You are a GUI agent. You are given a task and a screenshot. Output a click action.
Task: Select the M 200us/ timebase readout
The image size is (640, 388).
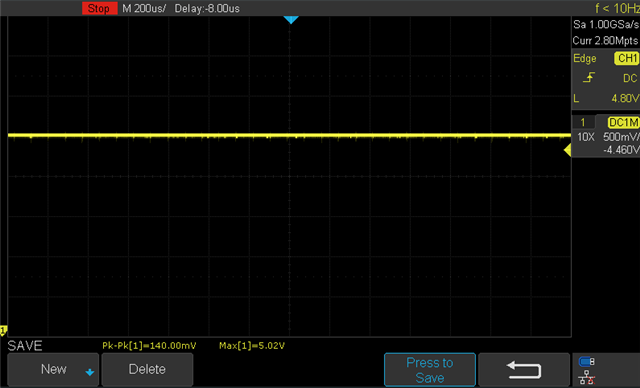click(x=144, y=9)
